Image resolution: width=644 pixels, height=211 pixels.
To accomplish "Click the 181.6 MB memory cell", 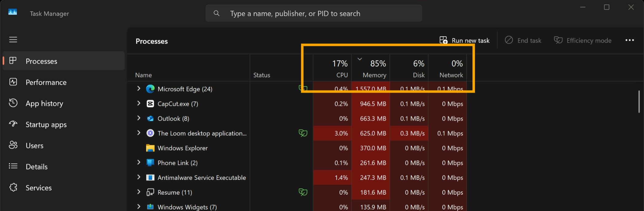I will tap(371, 192).
